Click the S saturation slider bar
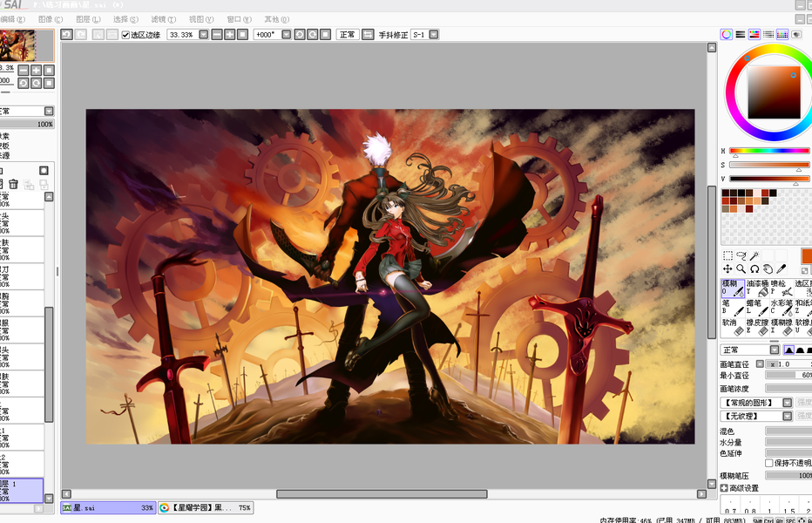 (x=769, y=165)
